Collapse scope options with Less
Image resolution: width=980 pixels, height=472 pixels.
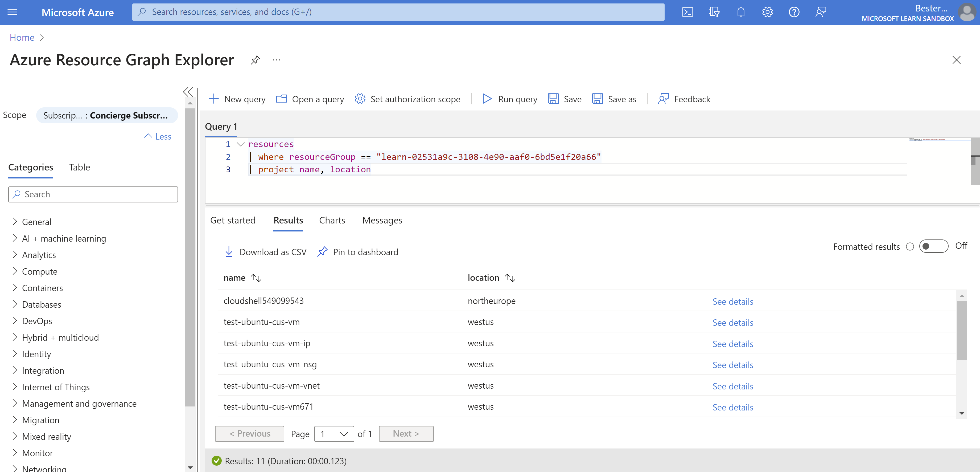[158, 136]
